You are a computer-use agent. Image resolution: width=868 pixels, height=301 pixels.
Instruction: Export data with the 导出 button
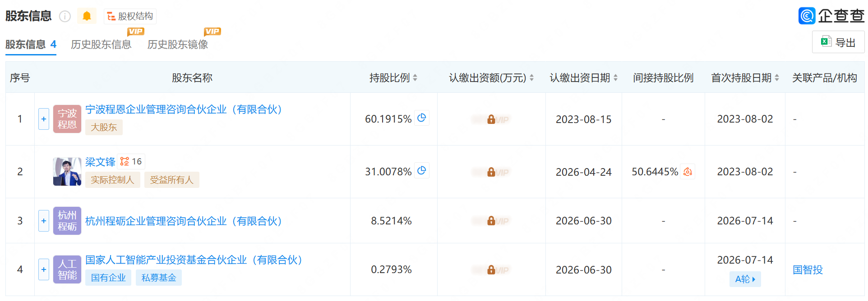coord(838,42)
